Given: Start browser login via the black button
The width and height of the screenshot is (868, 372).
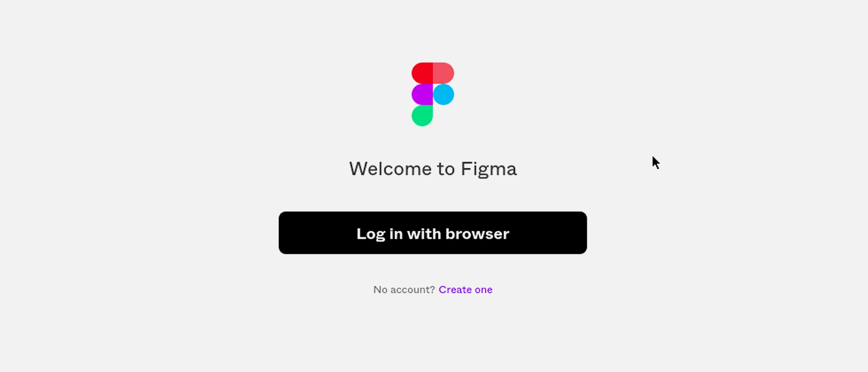Looking at the screenshot, I should tap(433, 233).
